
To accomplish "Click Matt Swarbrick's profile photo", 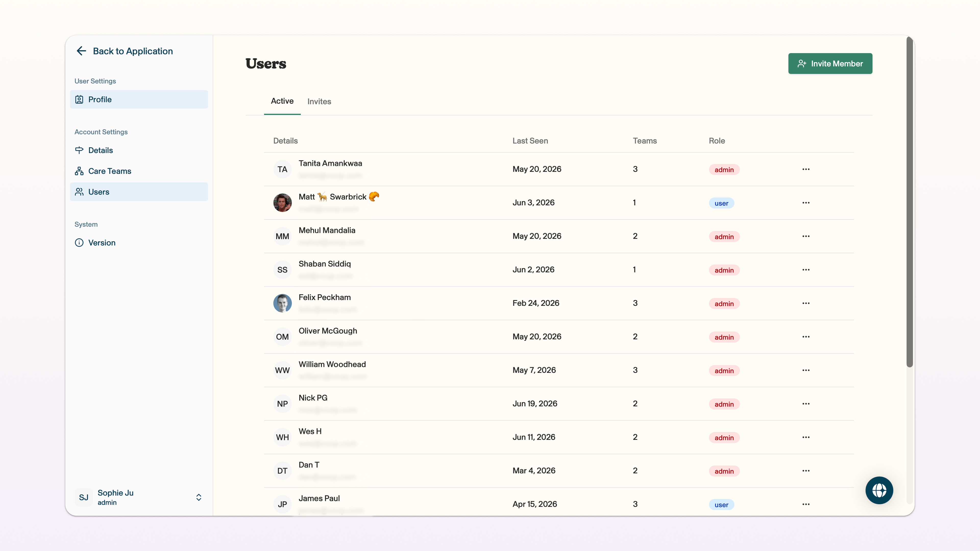I will pos(282,203).
